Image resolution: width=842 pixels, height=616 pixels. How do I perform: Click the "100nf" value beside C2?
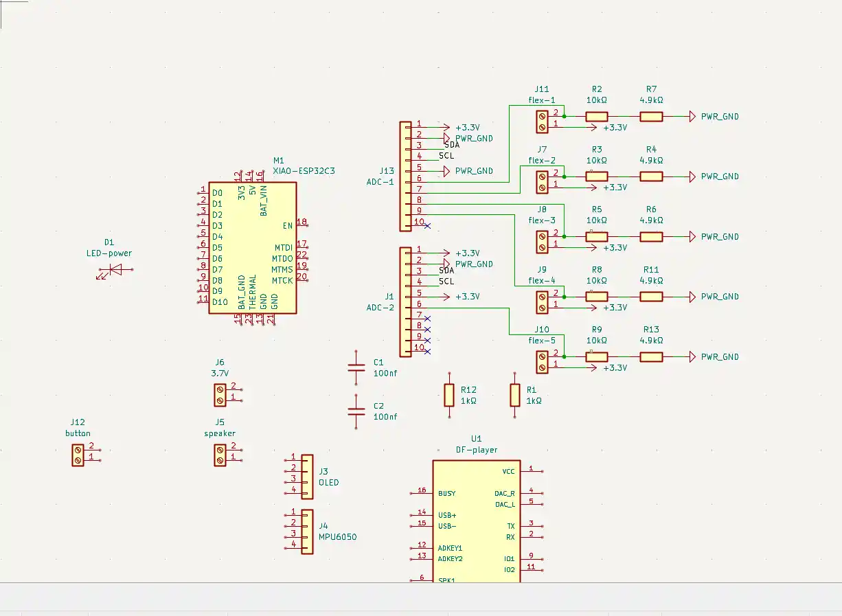pos(385,417)
